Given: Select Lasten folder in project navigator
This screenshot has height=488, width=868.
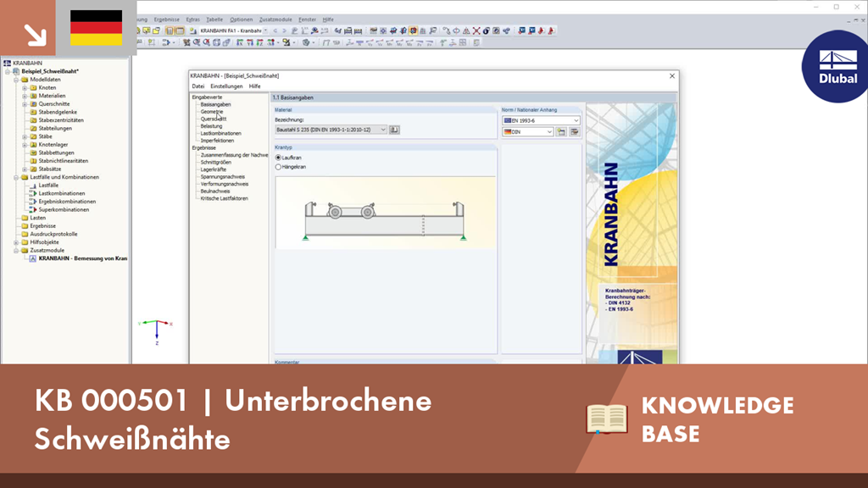Looking at the screenshot, I should 37,218.
